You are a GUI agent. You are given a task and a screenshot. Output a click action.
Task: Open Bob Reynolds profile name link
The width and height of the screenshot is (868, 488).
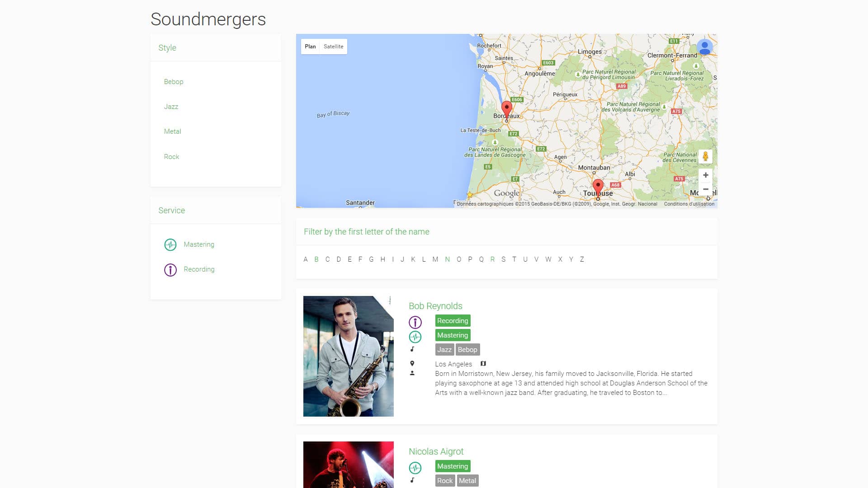click(x=435, y=306)
